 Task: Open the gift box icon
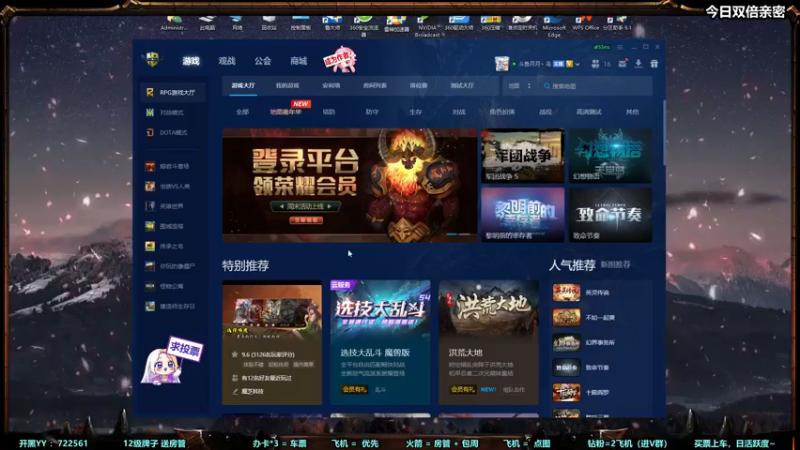[654, 64]
